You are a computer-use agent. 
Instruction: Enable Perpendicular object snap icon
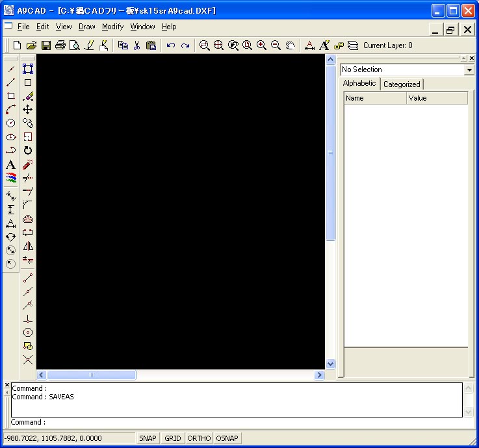point(28,319)
